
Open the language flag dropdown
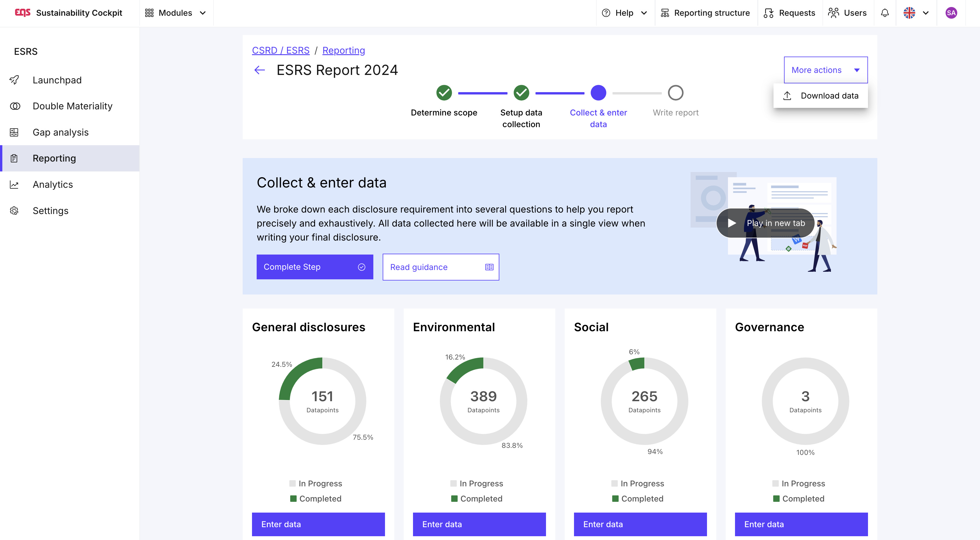[x=916, y=13]
